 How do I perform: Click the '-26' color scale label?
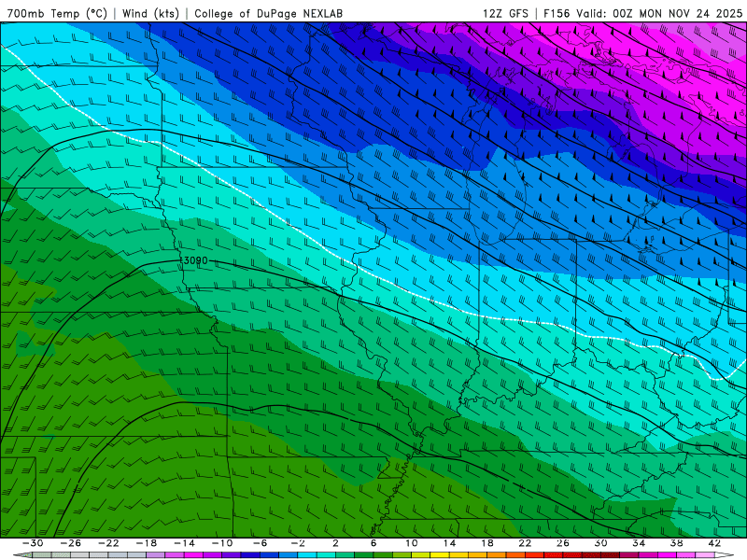[71, 543]
